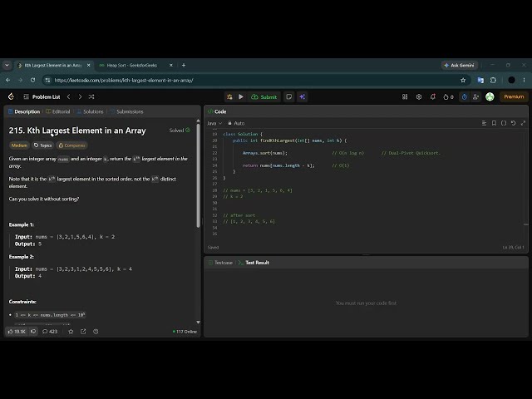532x399 pixels.
Task: Click the description scrollbar down arrow
Action: click(x=198, y=323)
